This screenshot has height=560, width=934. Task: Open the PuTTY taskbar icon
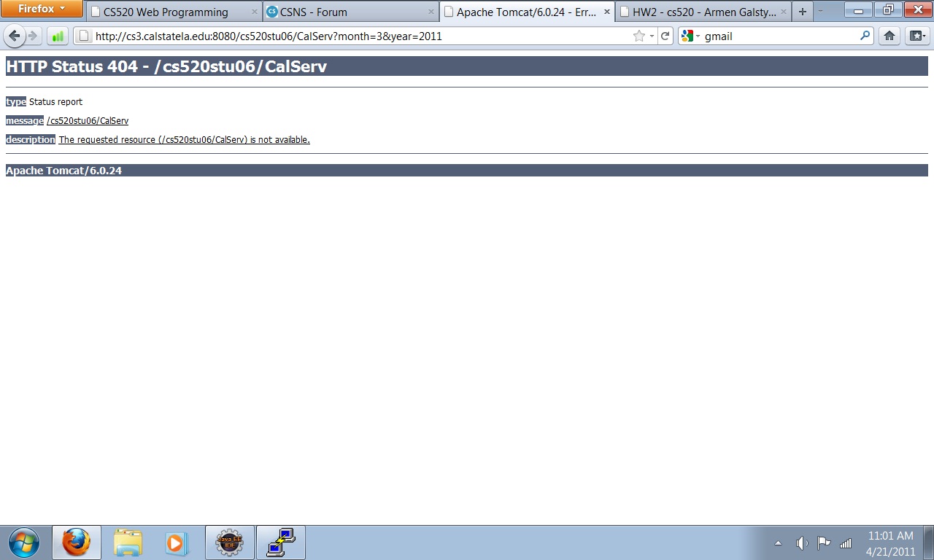[x=281, y=542]
